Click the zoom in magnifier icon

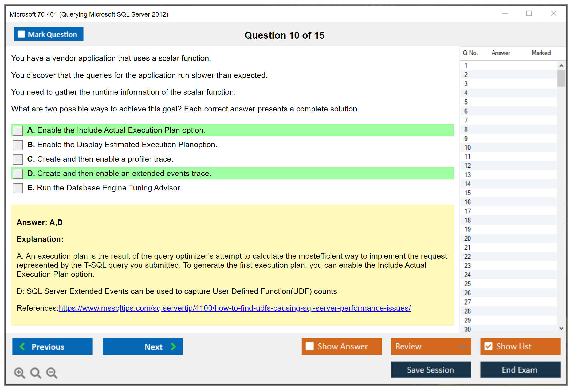[x=19, y=373]
